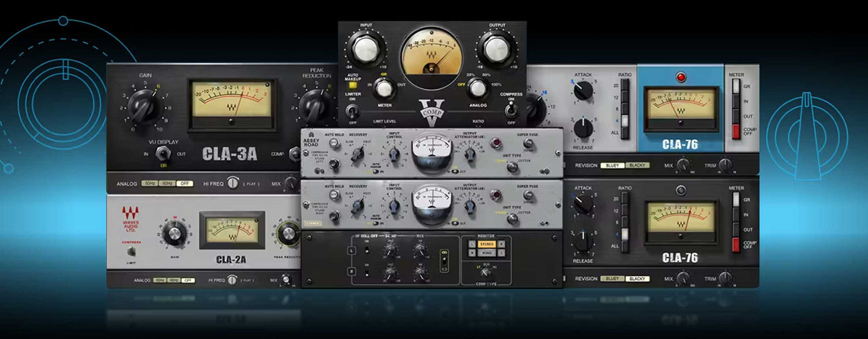Screen dimensions: 868x339
Task: Click the Abbey Road logo on the upper unit
Action: (x=311, y=139)
